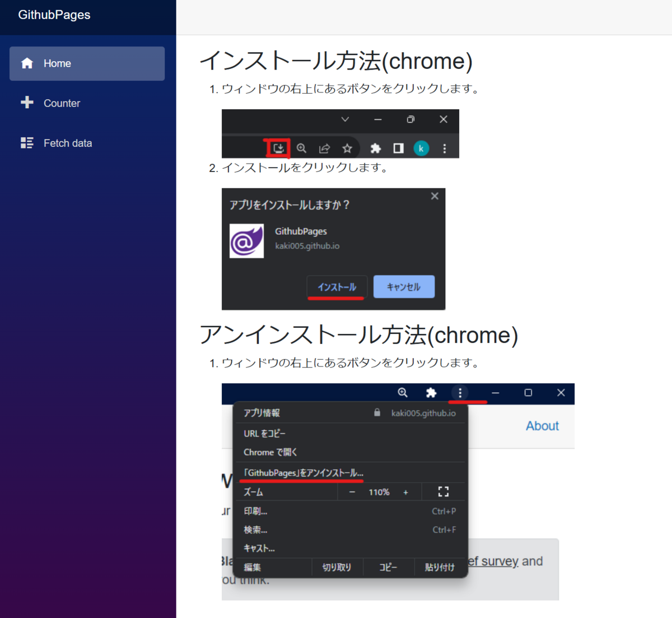
Task: Choose 検索... from the menu
Action: (350, 529)
